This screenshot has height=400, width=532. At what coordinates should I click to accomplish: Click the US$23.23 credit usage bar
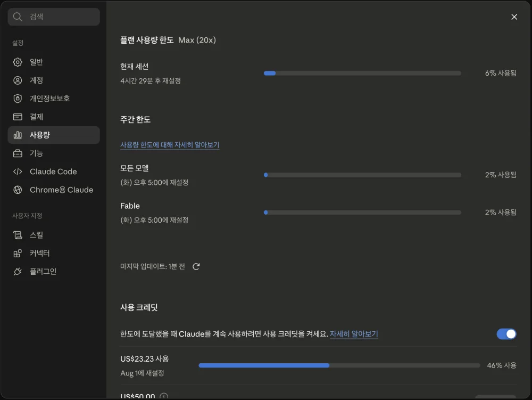coord(339,365)
